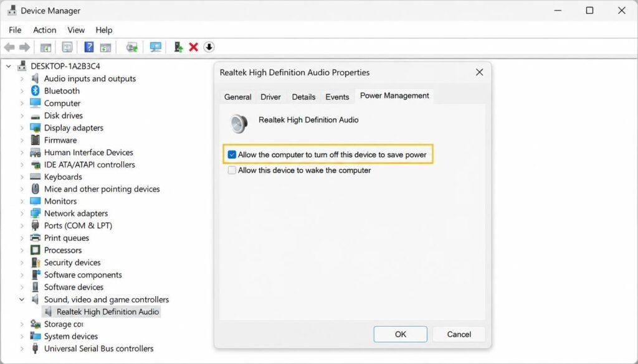Maximize the Device Manager window
This screenshot has width=638, height=364.
coord(589,11)
